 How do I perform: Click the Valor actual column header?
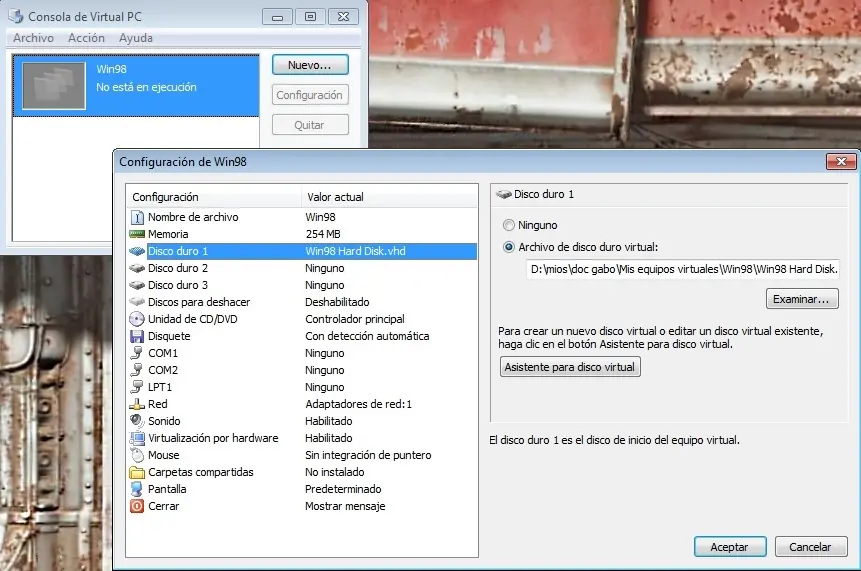[389, 197]
